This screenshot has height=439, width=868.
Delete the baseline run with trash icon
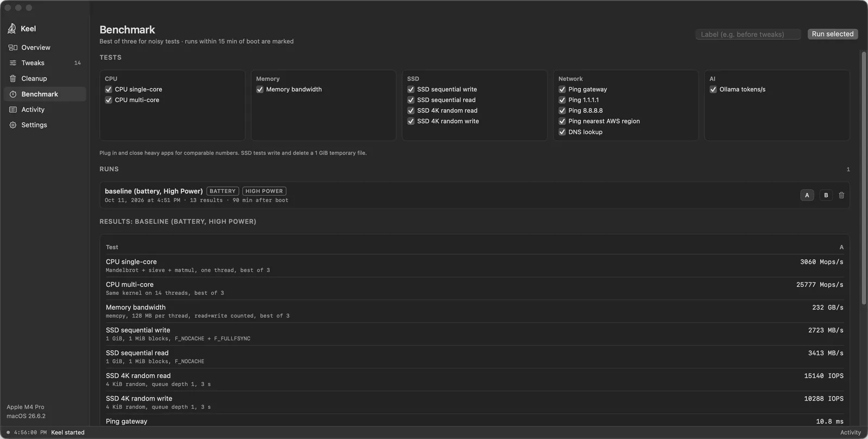[x=841, y=195]
